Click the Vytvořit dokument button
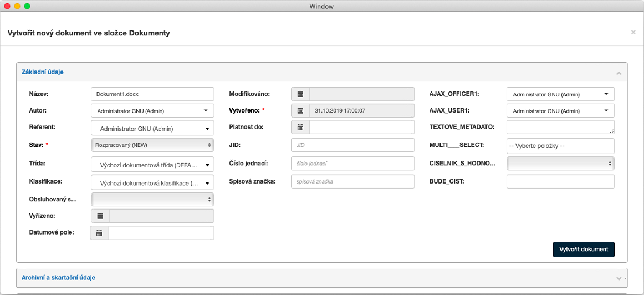This screenshot has width=644, height=295. 584,250
